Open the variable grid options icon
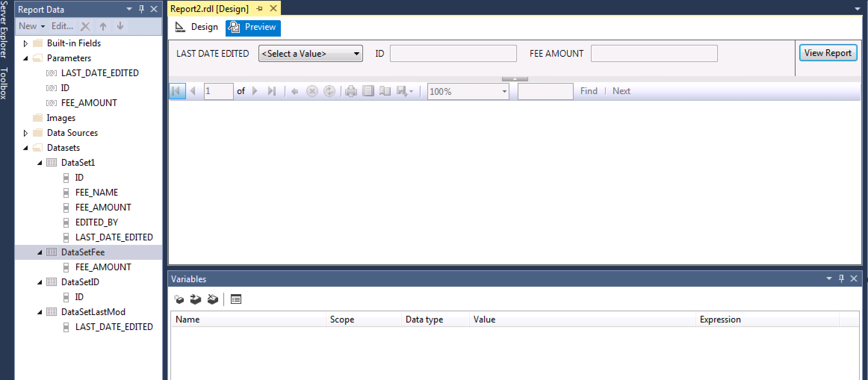 tap(236, 299)
